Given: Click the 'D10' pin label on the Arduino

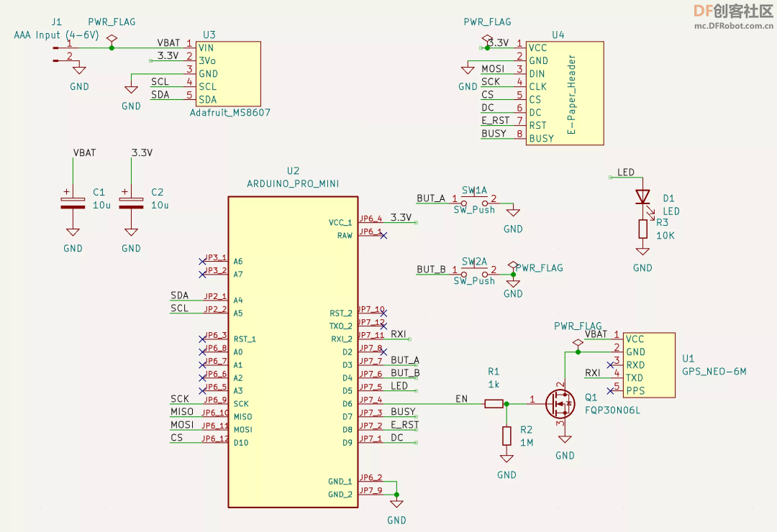Looking at the screenshot, I should [241, 442].
